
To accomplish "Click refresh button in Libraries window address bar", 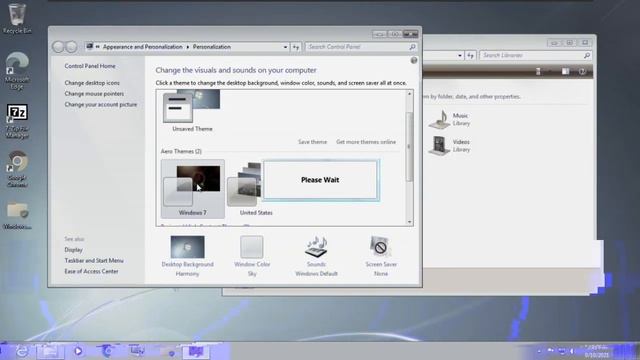I will point(471,55).
